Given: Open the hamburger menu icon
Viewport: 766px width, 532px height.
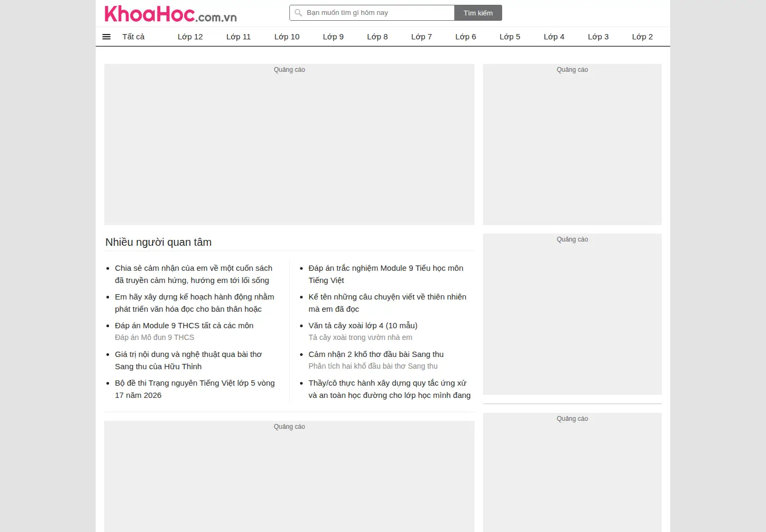Looking at the screenshot, I should [x=106, y=37].
